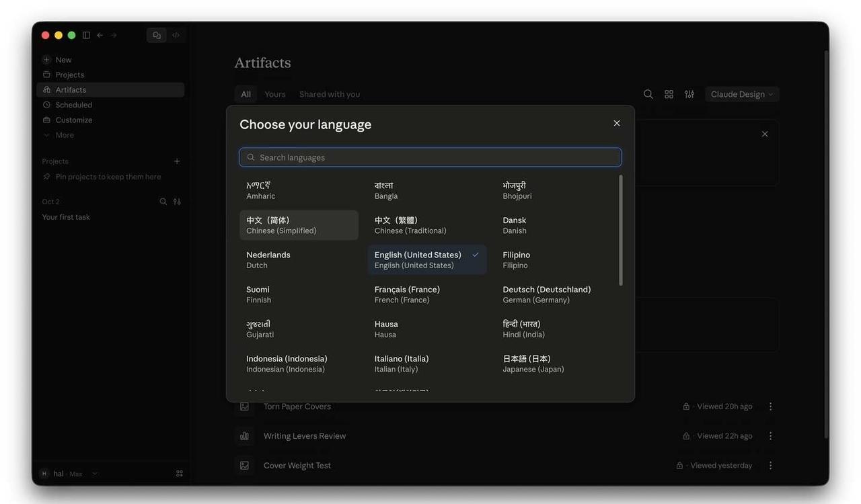Open options menu for Writing Levers Review

coord(771,436)
